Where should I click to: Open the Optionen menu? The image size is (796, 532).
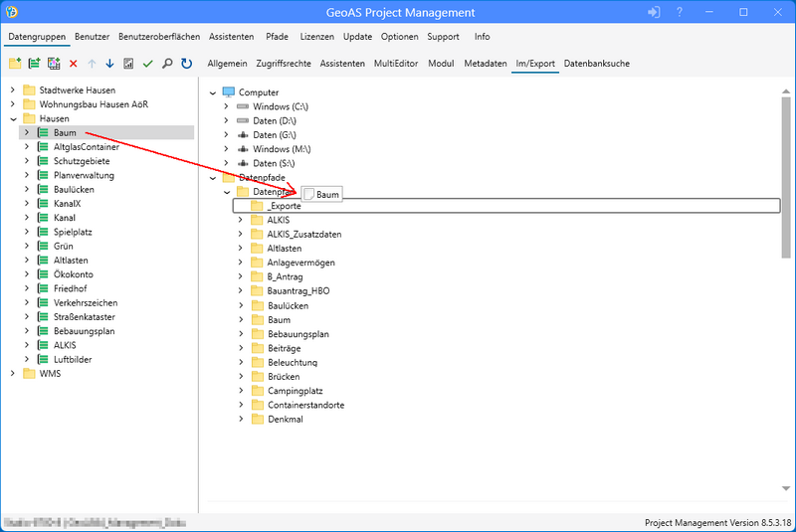click(x=400, y=37)
